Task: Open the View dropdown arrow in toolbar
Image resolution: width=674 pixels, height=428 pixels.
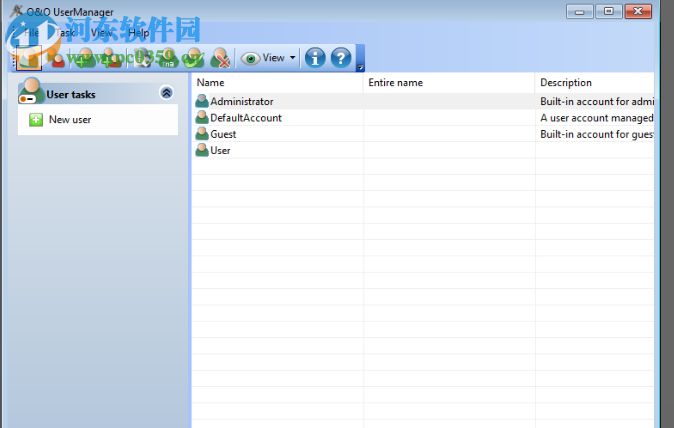Action: (x=292, y=58)
